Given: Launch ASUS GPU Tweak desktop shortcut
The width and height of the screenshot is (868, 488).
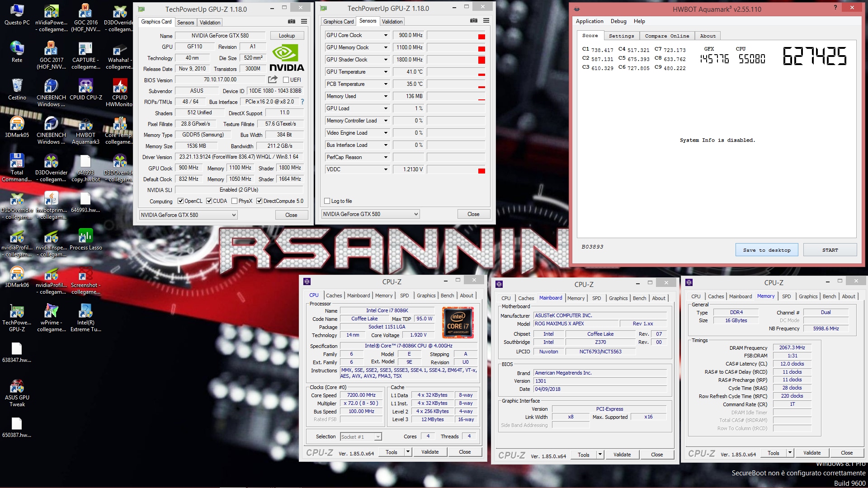Looking at the screenshot, I should click(x=17, y=393).
